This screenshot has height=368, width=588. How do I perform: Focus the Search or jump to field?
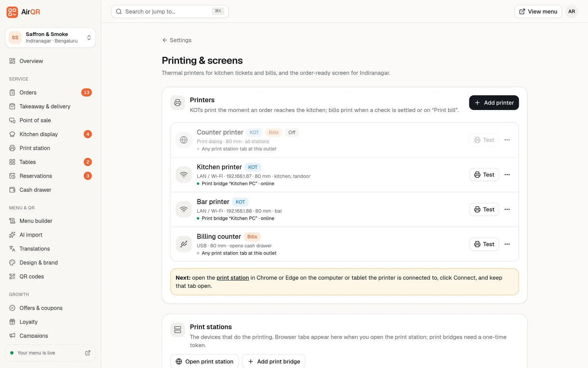tap(170, 11)
